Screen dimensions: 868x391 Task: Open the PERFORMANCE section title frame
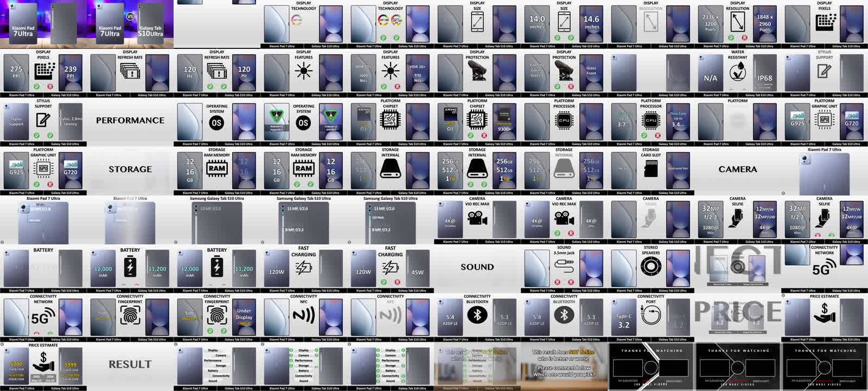(130, 121)
